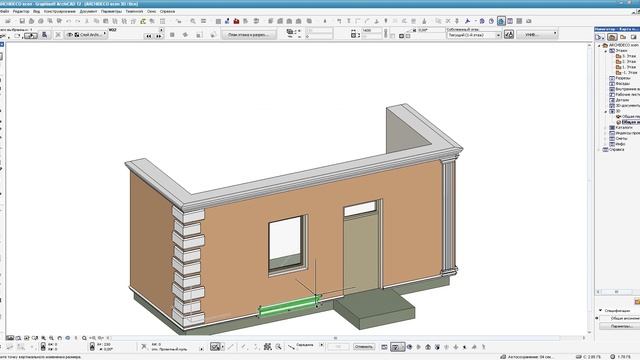Click the План этажа и разрез button

[x=248, y=35]
